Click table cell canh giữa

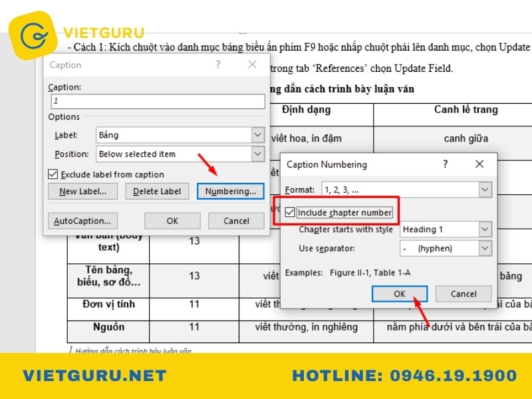(466, 138)
